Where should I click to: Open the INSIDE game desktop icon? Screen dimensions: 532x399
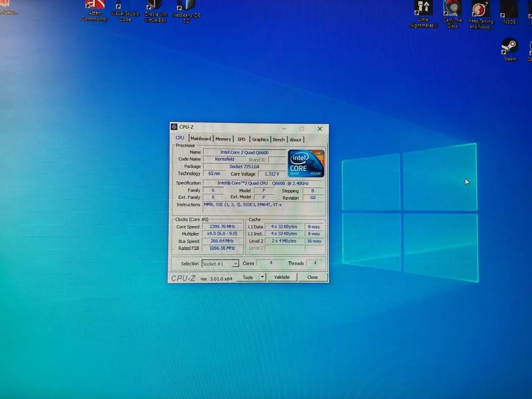(509, 12)
